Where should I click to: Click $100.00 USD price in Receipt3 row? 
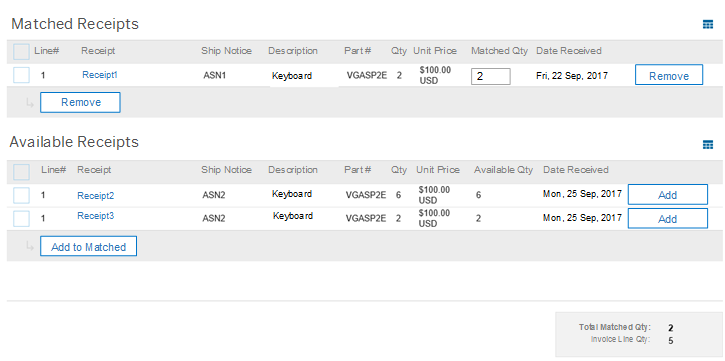tap(434, 218)
